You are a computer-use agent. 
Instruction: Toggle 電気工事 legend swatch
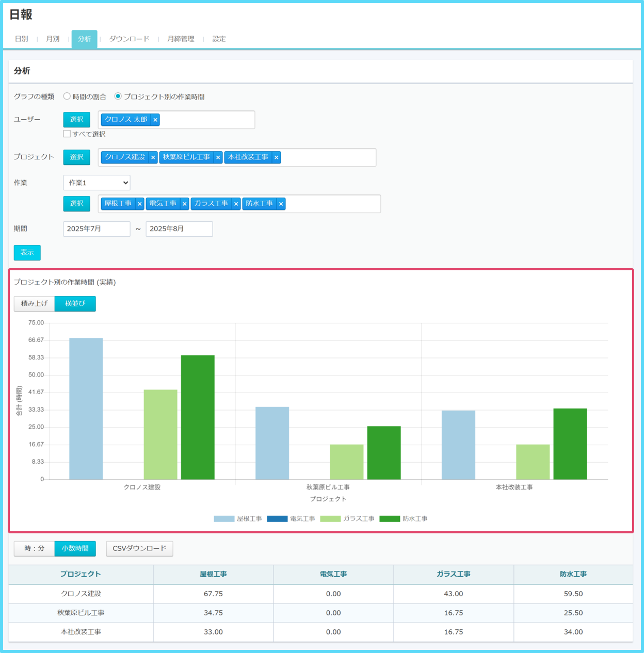(x=278, y=519)
